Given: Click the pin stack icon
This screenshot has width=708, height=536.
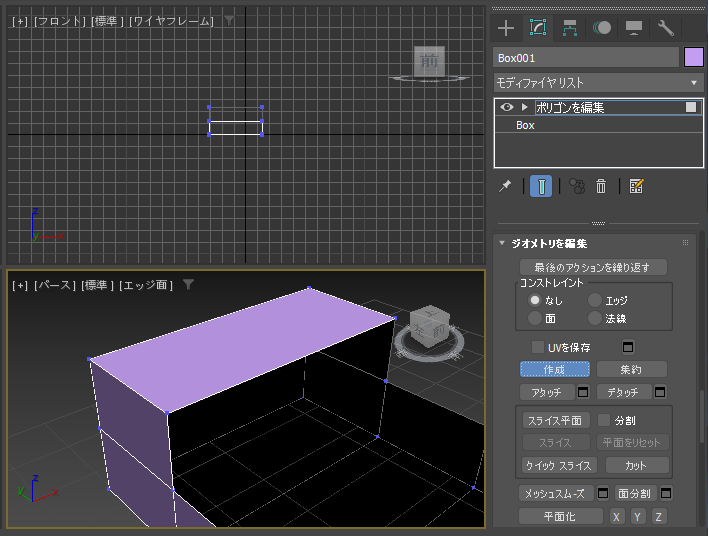Looking at the screenshot, I should (505, 186).
